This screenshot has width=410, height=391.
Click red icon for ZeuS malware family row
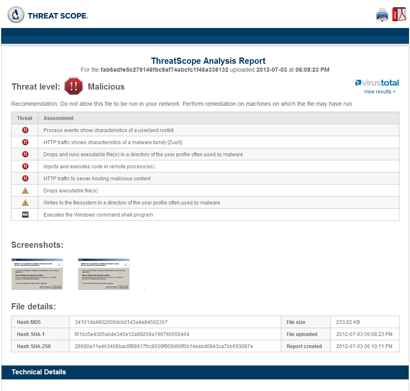[25, 142]
